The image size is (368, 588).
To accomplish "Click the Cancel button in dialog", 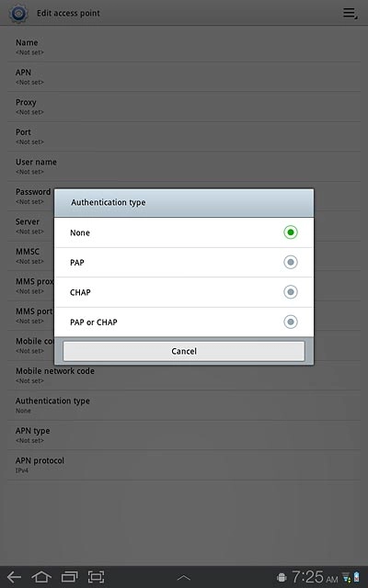I will (184, 351).
